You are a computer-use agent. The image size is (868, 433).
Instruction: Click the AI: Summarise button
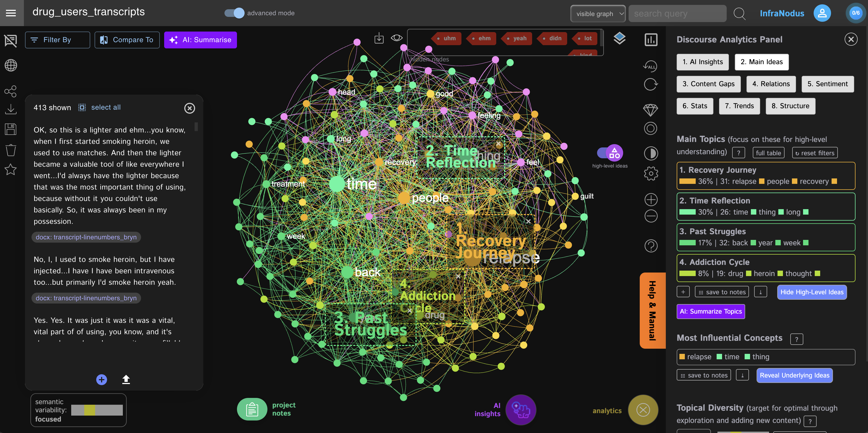point(201,40)
